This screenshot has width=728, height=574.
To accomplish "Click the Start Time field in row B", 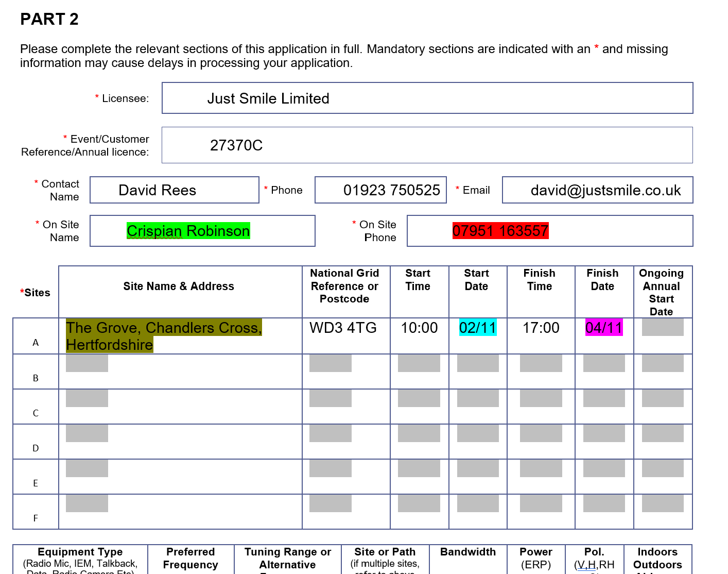I will (419, 363).
